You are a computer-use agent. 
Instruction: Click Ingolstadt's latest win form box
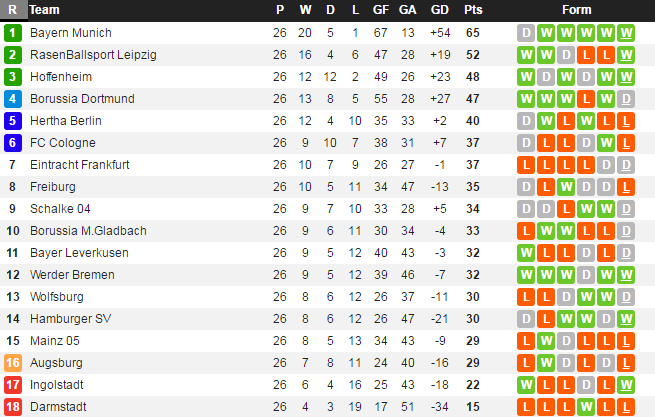[625, 385]
